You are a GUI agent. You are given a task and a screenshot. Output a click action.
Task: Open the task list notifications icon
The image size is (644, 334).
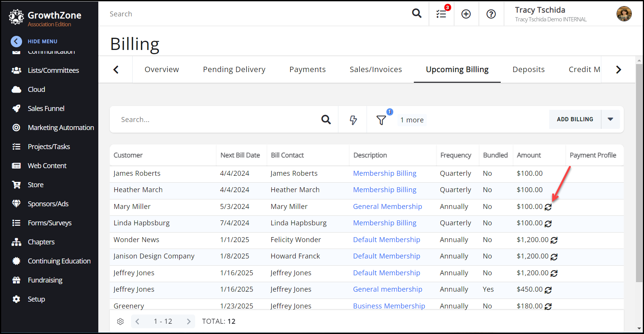[x=441, y=14]
